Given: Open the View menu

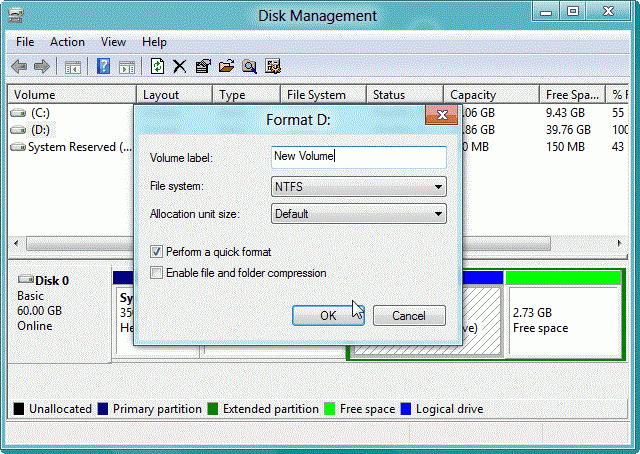Looking at the screenshot, I should pyautogui.click(x=113, y=42).
